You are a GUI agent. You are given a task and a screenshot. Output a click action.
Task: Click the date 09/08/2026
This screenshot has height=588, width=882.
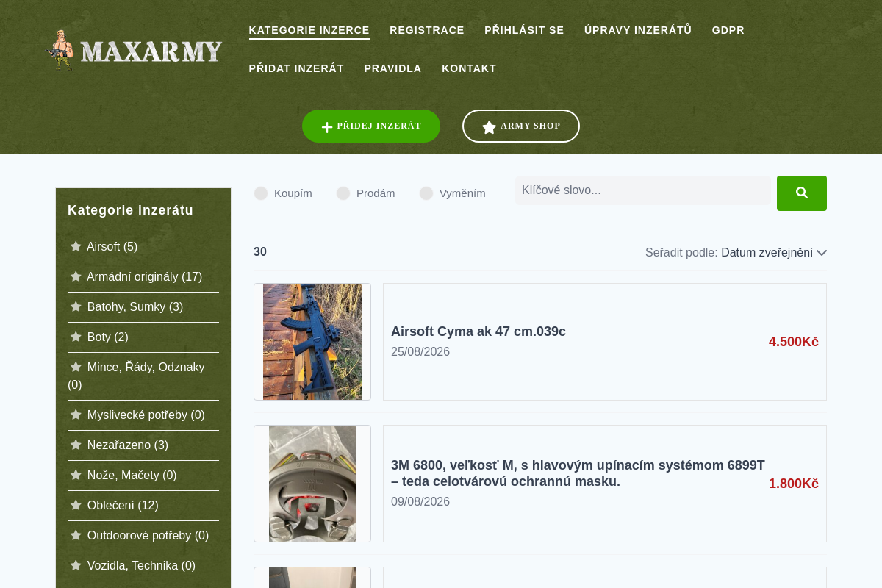(x=420, y=502)
